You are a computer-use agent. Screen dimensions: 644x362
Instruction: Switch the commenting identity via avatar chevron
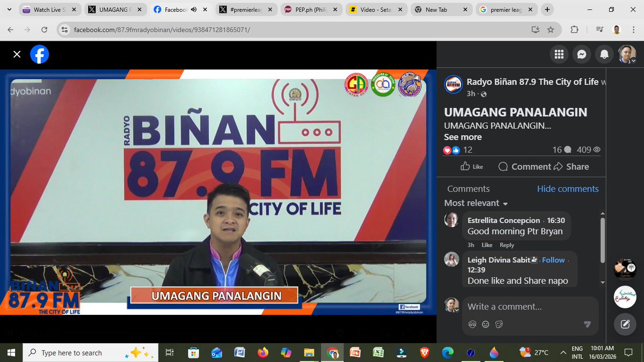point(452,306)
